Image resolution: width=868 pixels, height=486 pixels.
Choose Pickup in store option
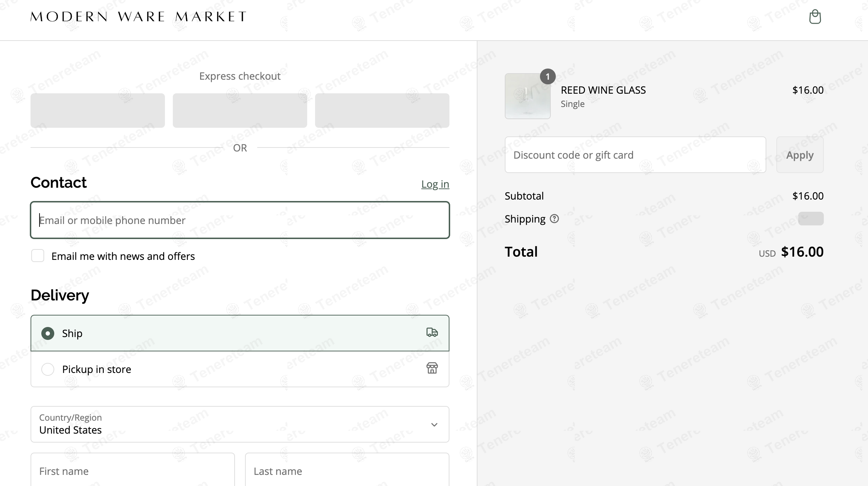[x=48, y=369]
